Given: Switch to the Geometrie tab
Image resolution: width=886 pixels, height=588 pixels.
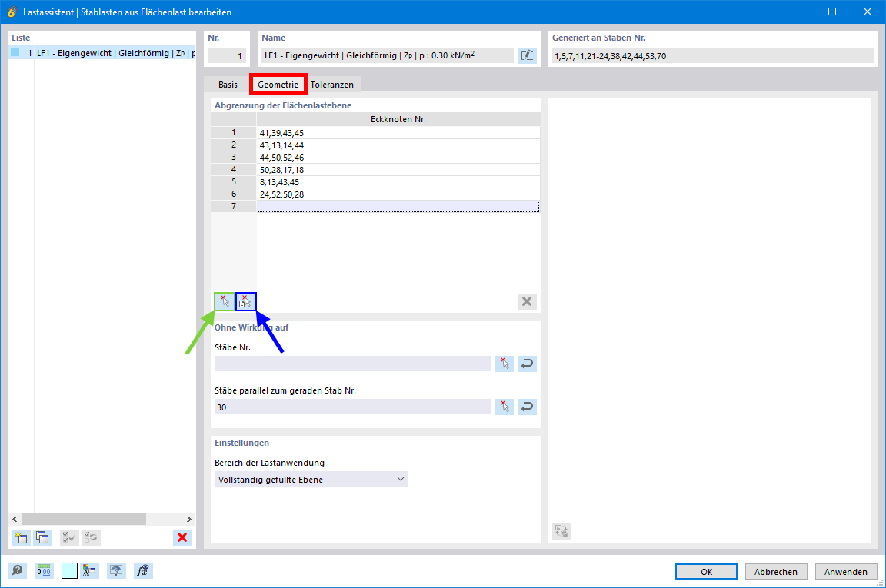Looking at the screenshot, I should [278, 84].
